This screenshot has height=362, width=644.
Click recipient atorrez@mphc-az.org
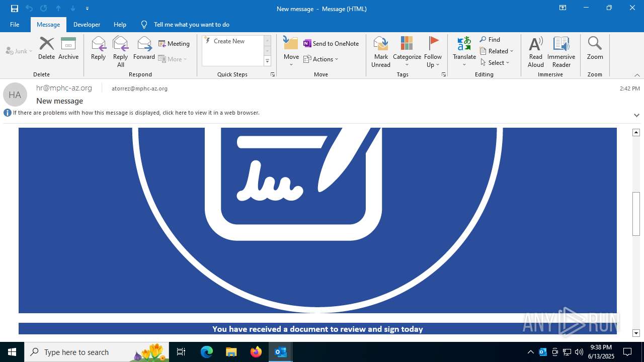coord(139,88)
